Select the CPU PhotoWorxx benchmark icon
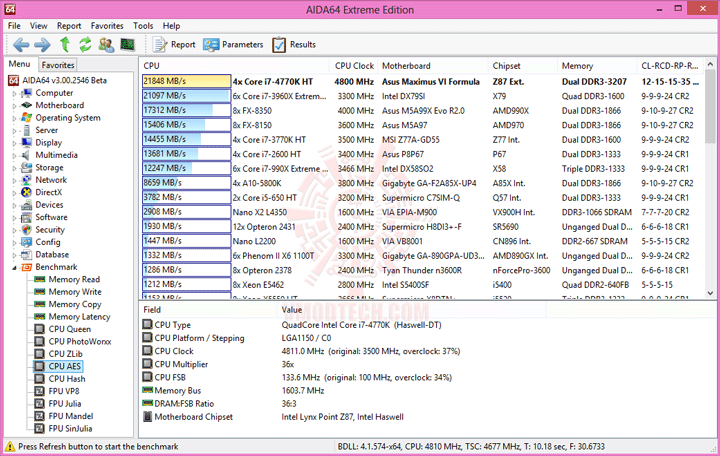The height and width of the screenshot is (456, 720). pos(40,341)
